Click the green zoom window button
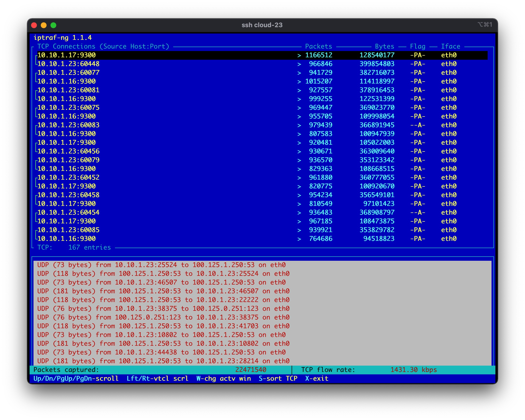 click(x=53, y=25)
